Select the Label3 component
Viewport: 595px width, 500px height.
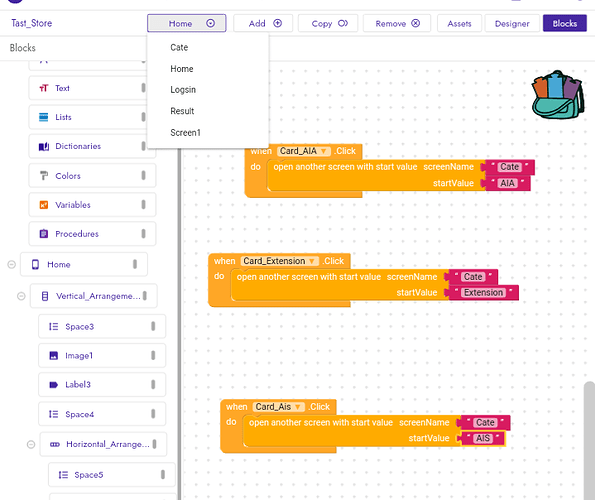coord(102,385)
